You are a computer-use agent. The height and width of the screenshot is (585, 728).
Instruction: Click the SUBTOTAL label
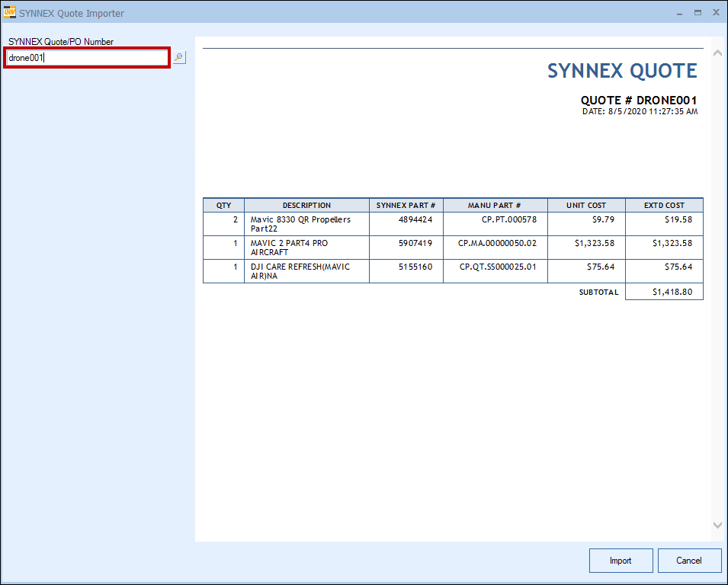pos(599,292)
